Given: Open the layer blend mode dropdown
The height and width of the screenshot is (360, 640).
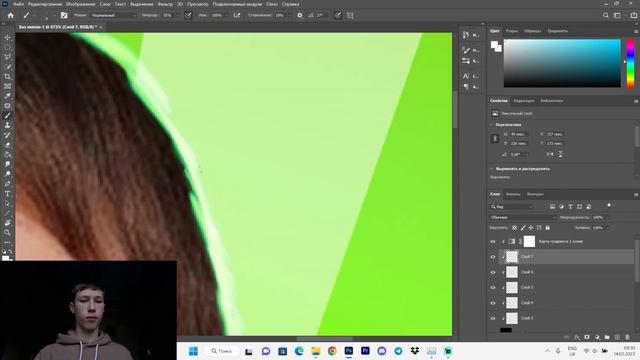Looking at the screenshot, I should [523, 218].
